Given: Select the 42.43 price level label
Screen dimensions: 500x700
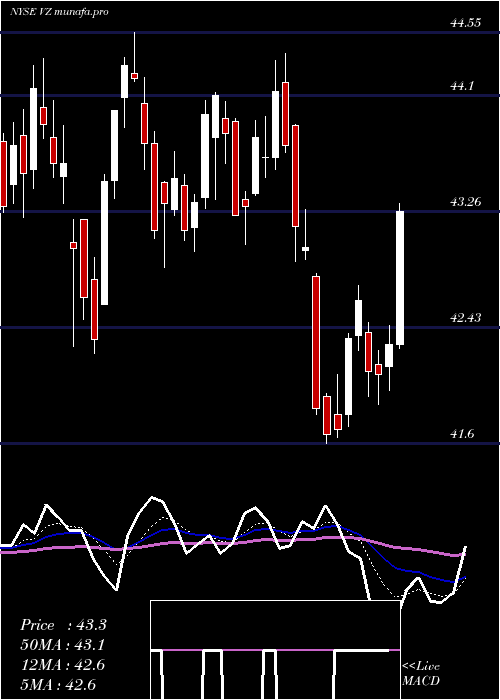Looking at the screenshot, I should pyautogui.click(x=466, y=318).
